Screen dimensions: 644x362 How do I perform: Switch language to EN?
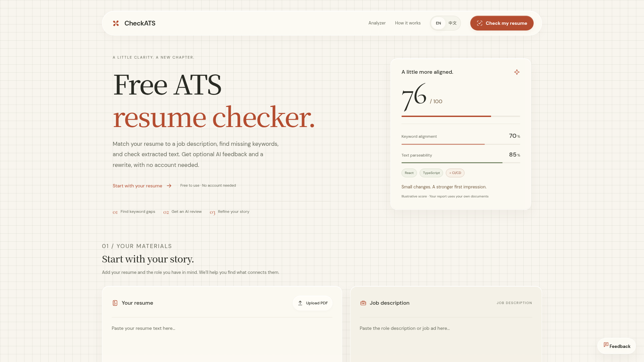pos(438,23)
